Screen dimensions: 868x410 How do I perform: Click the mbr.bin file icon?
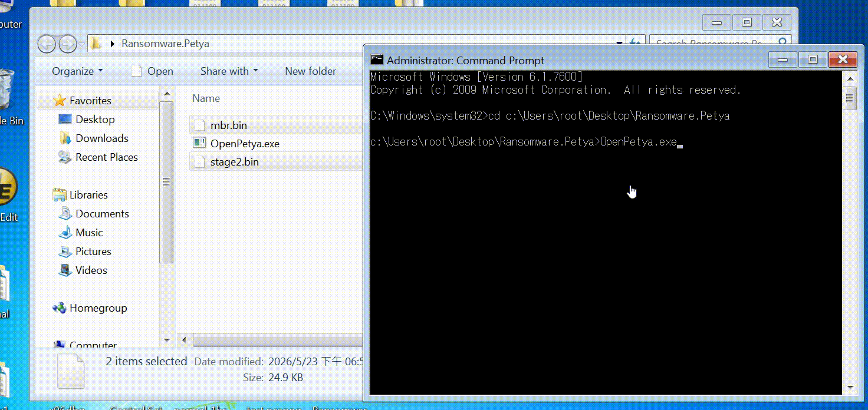coord(199,125)
